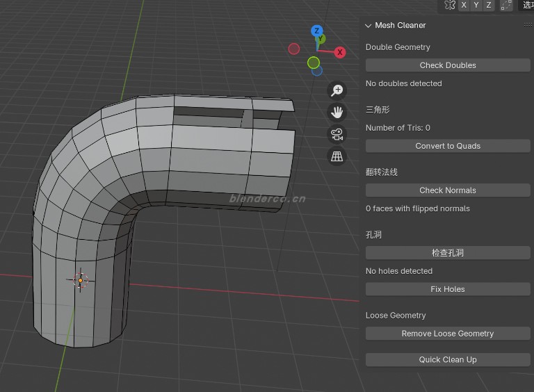Click the 三角形 label

point(378,110)
